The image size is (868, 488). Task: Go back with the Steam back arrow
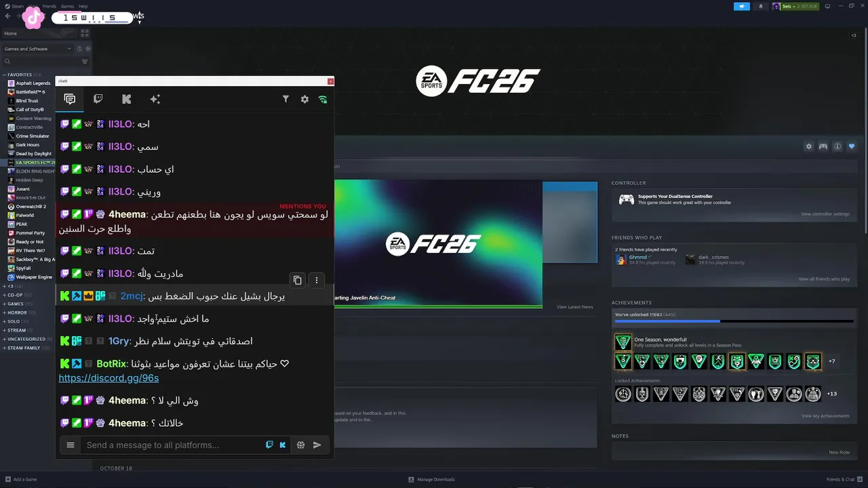[7, 16]
